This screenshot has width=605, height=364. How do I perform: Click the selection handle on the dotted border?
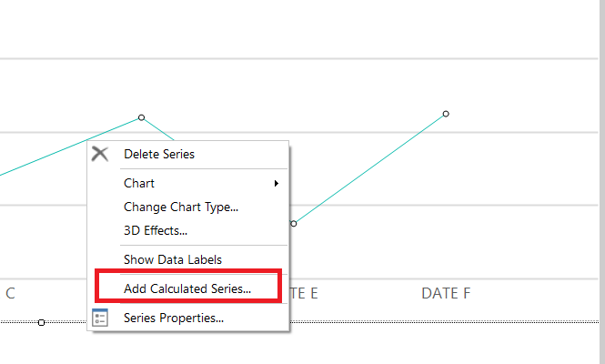[41, 322]
